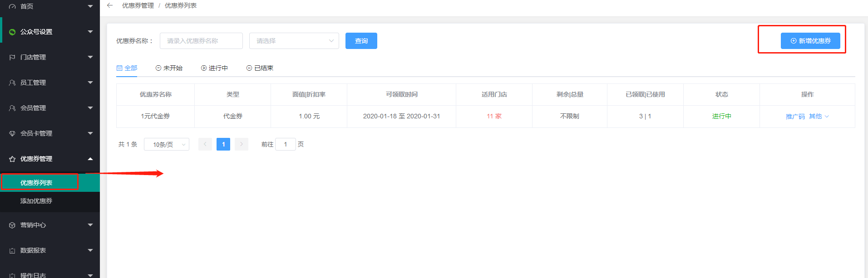This screenshot has height=278, width=868.
Task: Click the green 进行中 status cell
Action: point(721,117)
